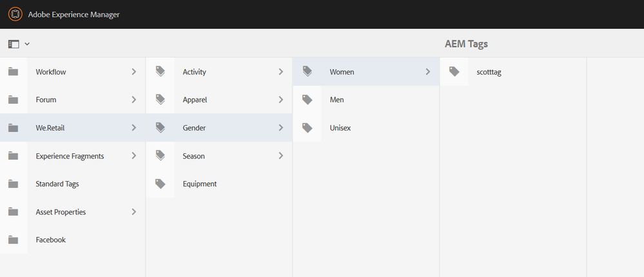Expand the Apparel tag chevron
The height and width of the screenshot is (277, 644).
point(281,100)
